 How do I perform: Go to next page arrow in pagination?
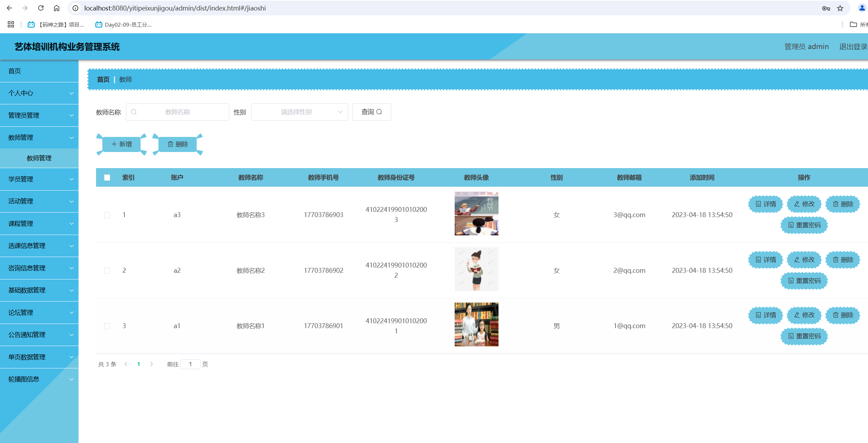click(151, 364)
